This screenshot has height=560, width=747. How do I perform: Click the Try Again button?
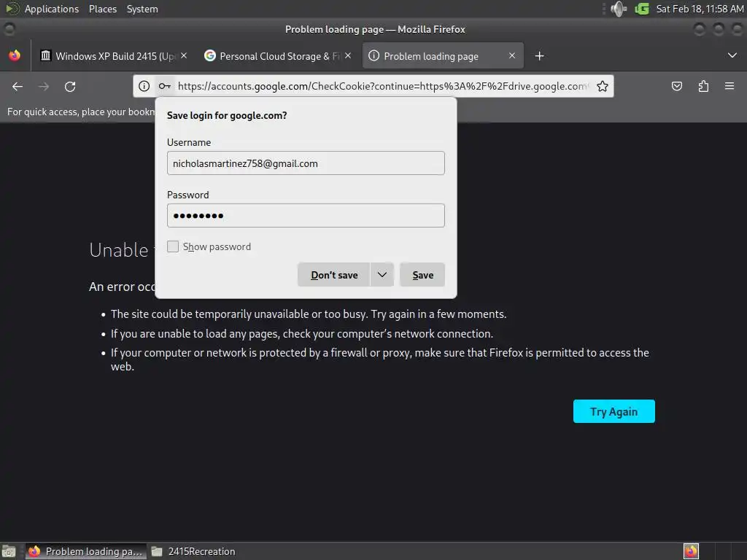(614, 411)
